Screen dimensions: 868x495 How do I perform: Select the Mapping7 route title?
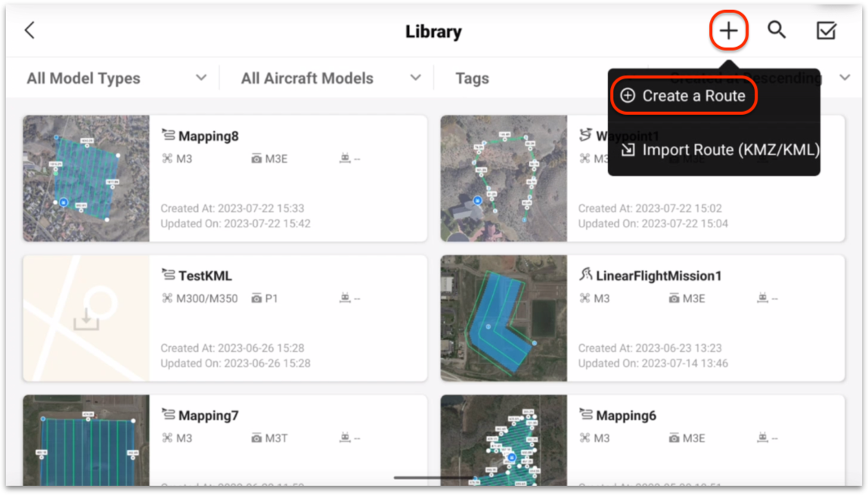pyautogui.click(x=209, y=416)
